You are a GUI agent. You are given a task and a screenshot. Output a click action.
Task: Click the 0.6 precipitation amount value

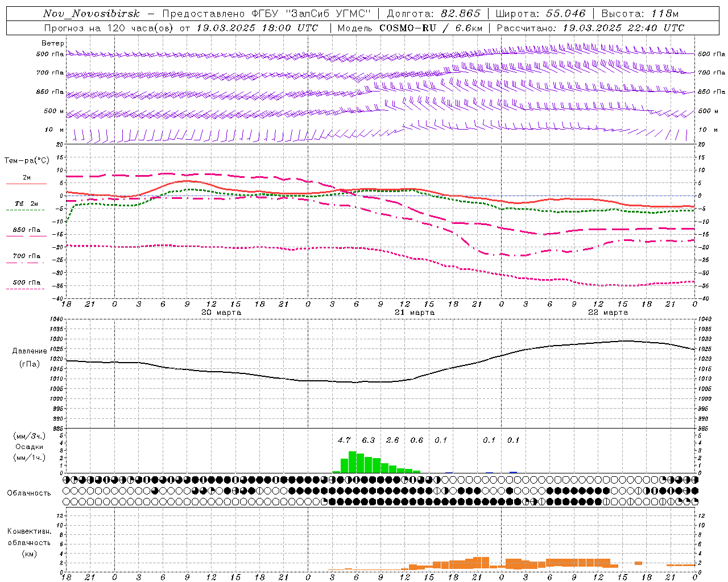pyautogui.click(x=417, y=440)
